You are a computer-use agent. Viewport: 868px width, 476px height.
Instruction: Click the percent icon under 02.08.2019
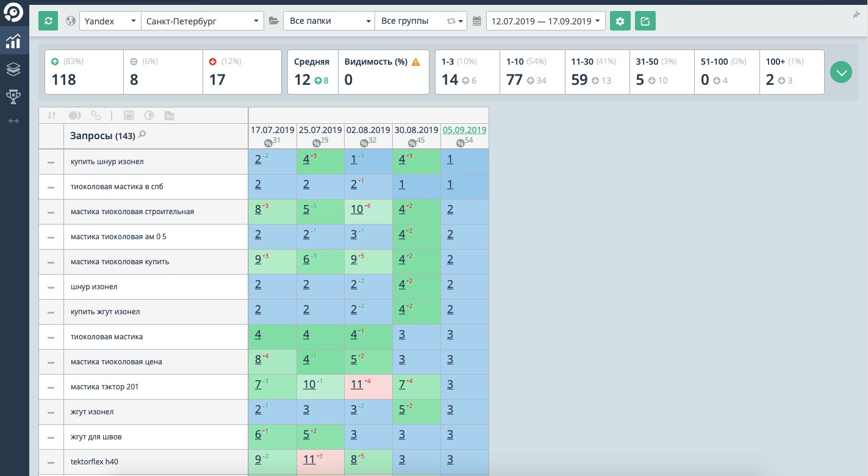[364, 143]
